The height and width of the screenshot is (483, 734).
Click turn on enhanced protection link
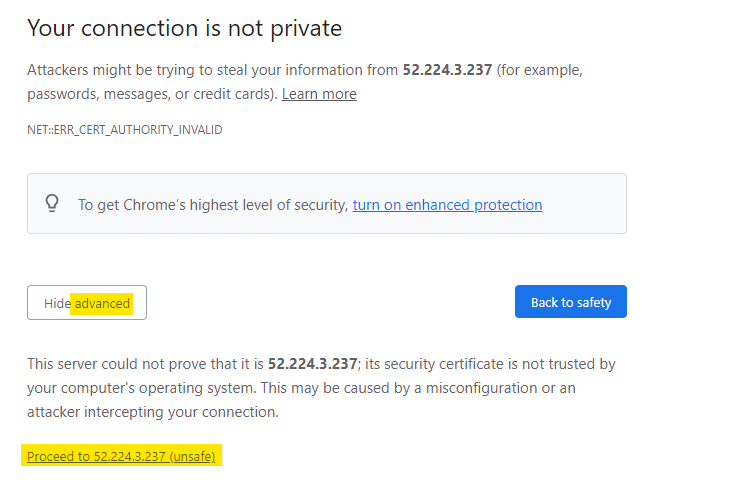[x=447, y=205]
